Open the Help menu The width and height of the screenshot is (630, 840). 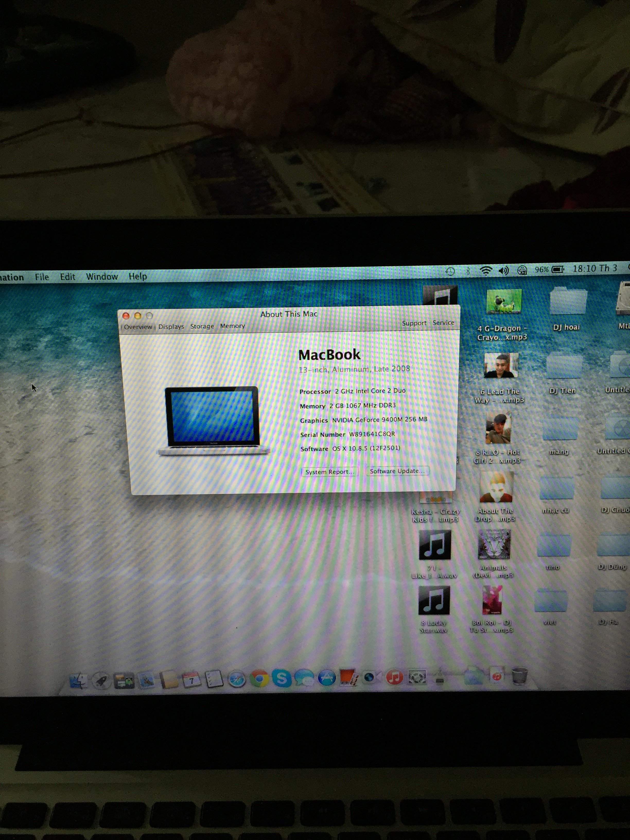pyautogui.click(x=137, y=276)
